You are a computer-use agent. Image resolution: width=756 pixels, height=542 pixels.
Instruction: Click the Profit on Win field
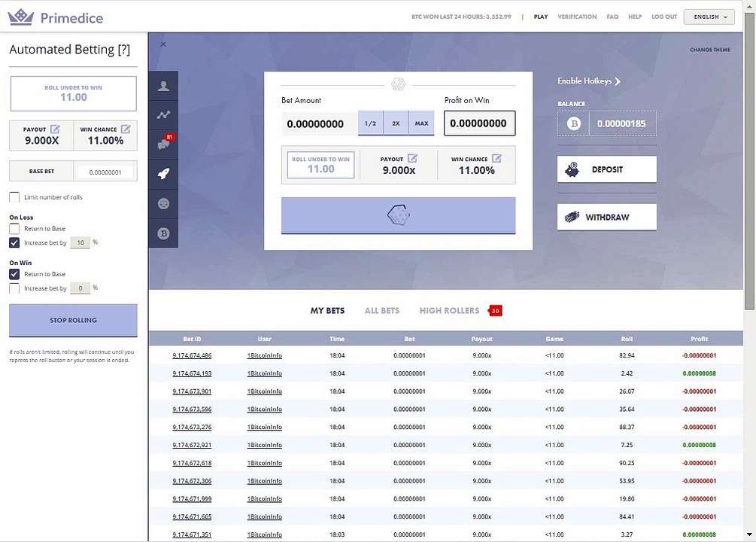tap(479, 123)
